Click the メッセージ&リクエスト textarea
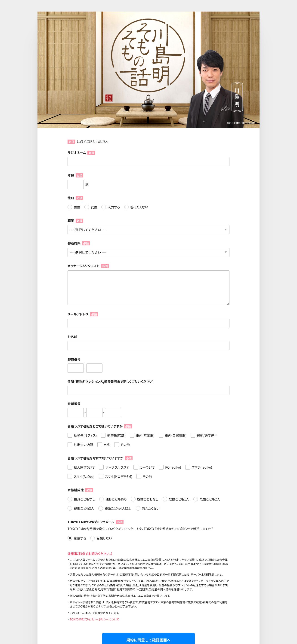 148,288
